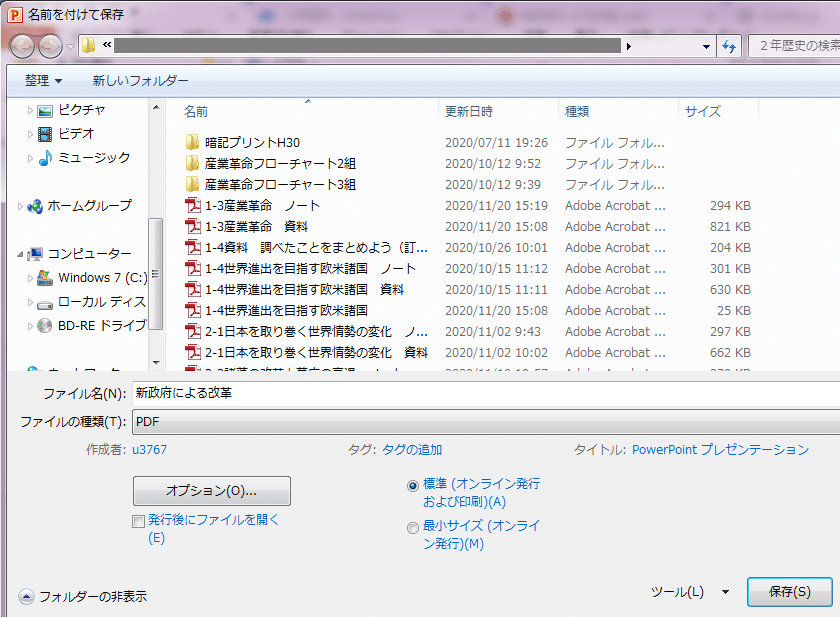Image resolution: width=840 pixels, height=617 pixels.
Task: Open the ローカル ディスク drive icon
Action: click(45, 303)
